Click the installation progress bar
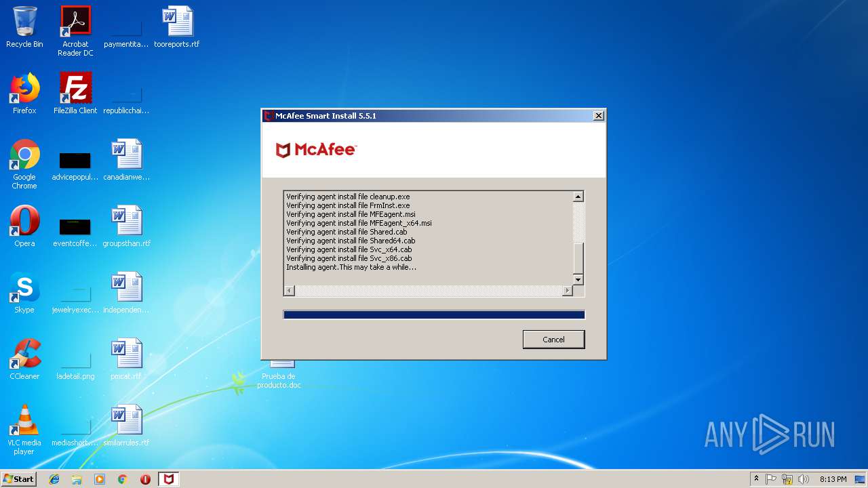868x488 pixels. coord(434,314)
